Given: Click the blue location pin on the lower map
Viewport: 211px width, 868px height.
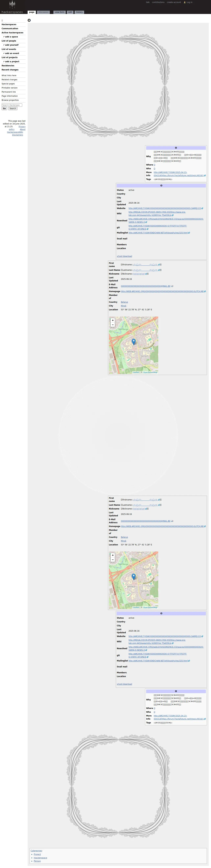Looking at the screenshot, I should [134, 577].
